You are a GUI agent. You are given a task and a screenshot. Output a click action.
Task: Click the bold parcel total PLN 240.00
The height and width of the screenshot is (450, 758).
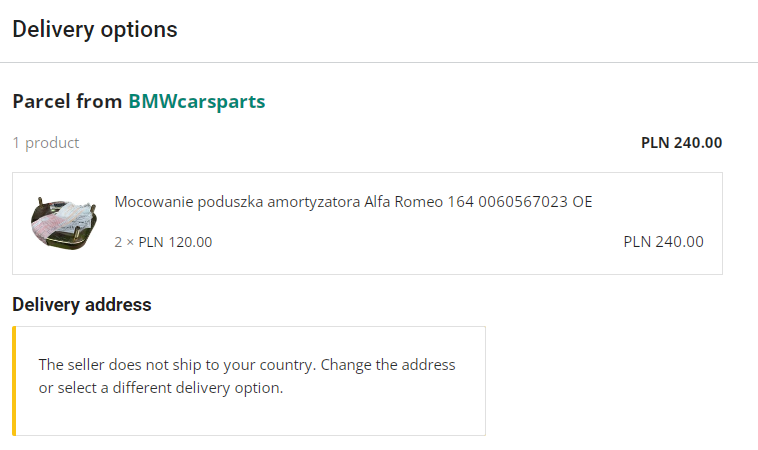click(681, 143)
